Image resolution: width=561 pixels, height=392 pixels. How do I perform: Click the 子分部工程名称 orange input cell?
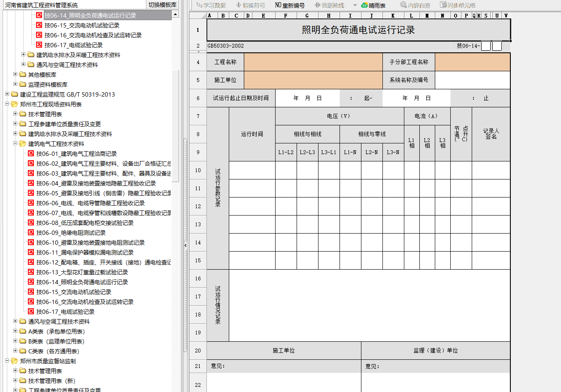click(472, 62)
